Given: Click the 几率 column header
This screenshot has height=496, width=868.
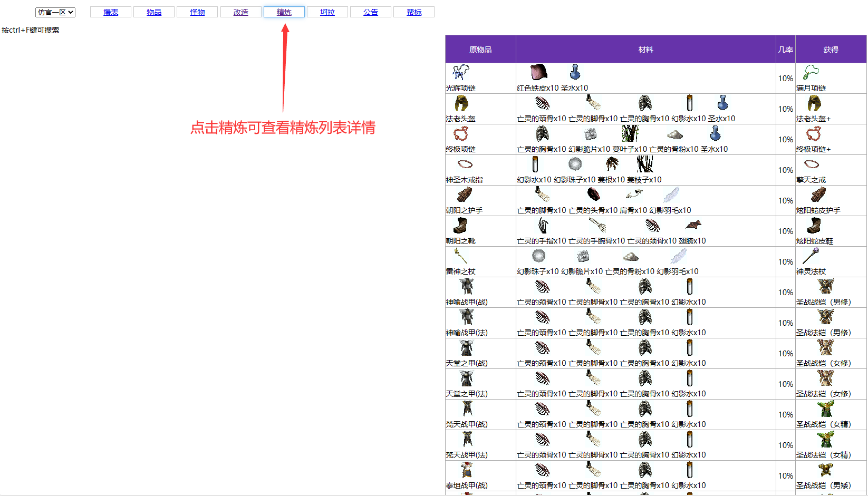Looking at the screenshot, I should (x=786, y=49).
